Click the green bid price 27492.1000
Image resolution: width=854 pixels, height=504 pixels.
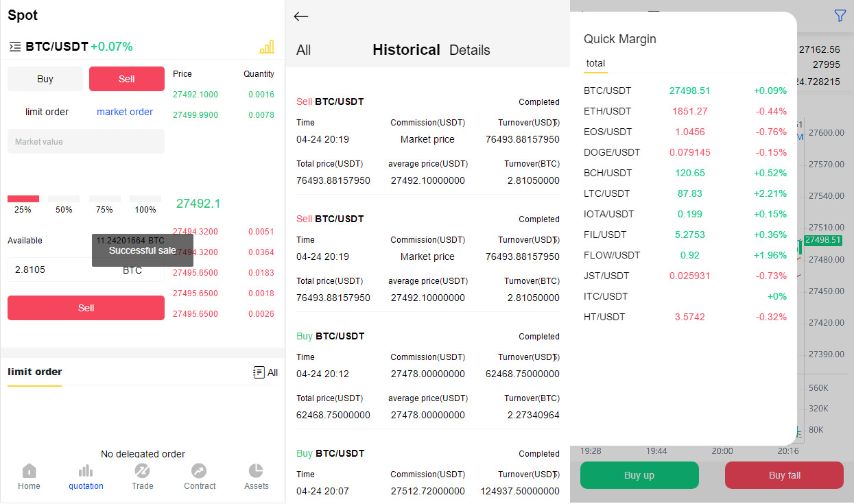coord(195,95)
